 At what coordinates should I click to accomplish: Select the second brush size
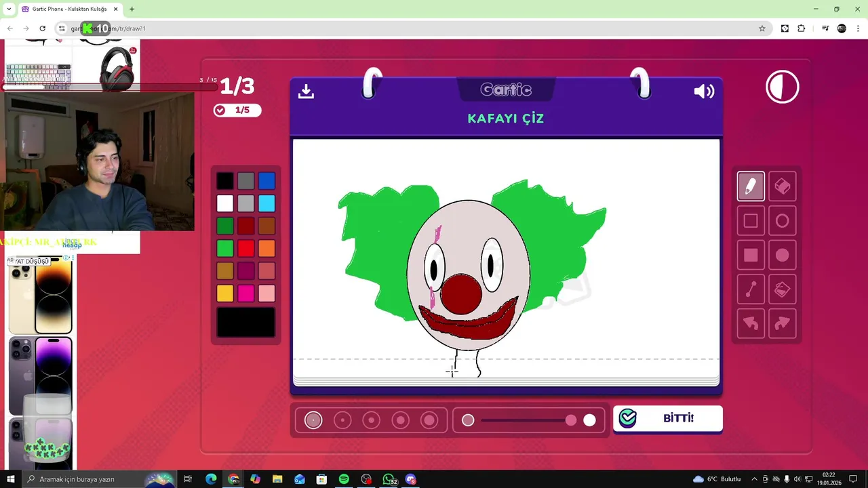pos(342,420)
